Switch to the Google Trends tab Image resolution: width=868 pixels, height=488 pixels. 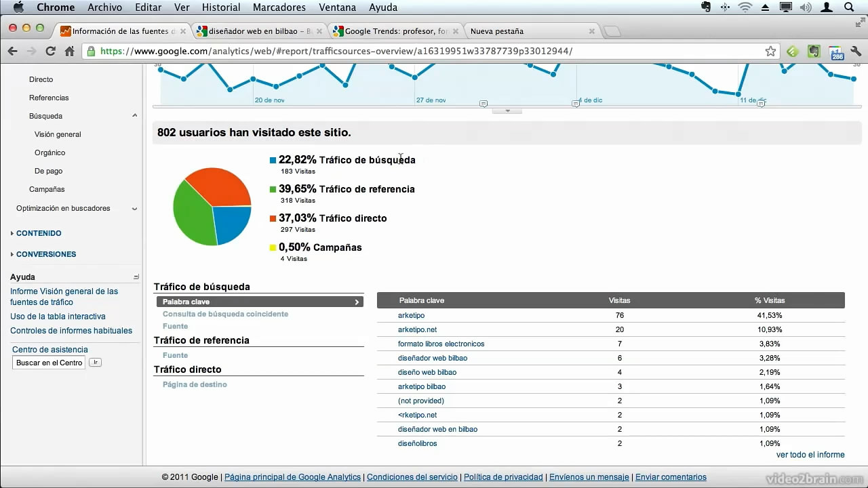tap(395, 31)
